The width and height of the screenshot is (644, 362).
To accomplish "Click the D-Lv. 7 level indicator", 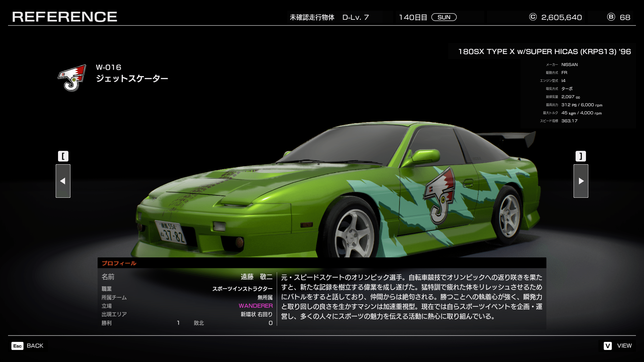I will point(355,17).
